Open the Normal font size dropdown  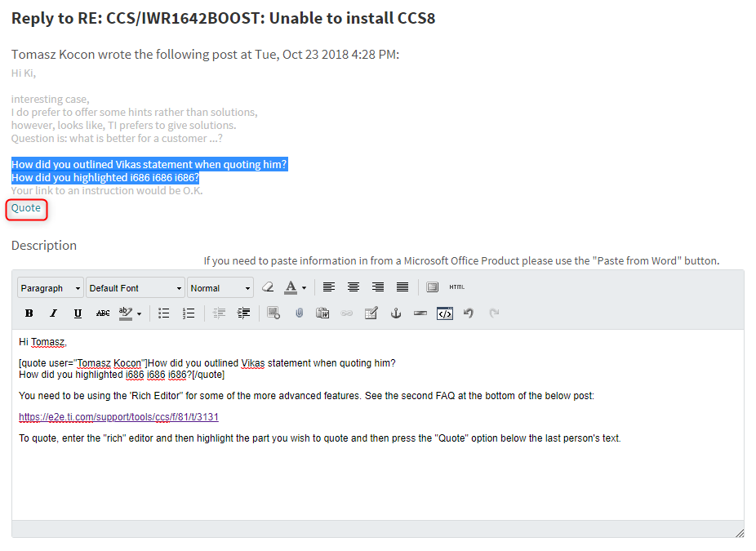220,288
